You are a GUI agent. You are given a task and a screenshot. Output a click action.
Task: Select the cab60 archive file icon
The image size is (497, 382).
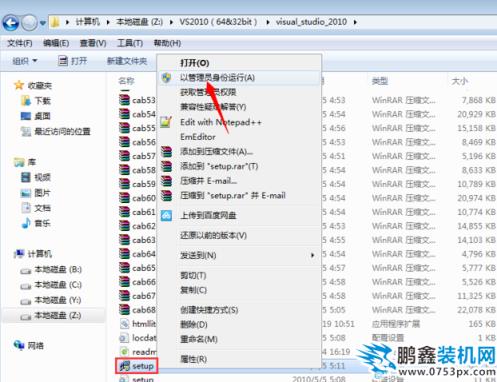click(124, 198)
